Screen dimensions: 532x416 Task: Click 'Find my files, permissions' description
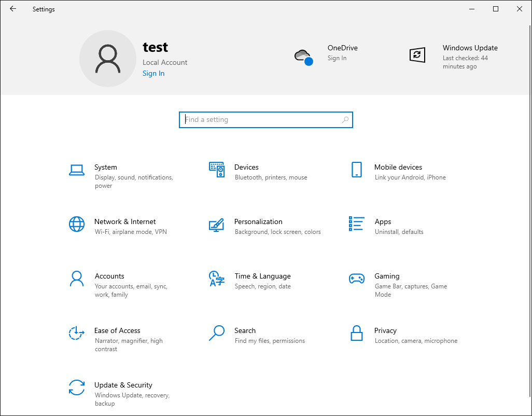coord(270,341)
